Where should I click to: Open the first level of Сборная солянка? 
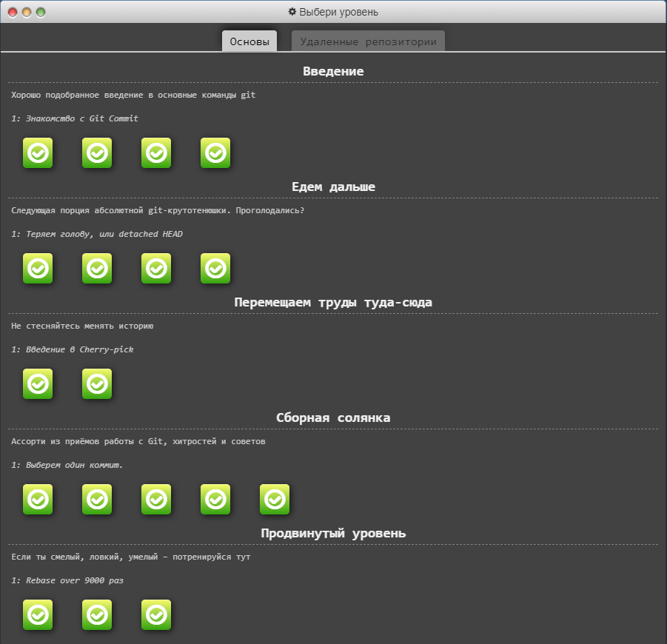coord(38,500)
